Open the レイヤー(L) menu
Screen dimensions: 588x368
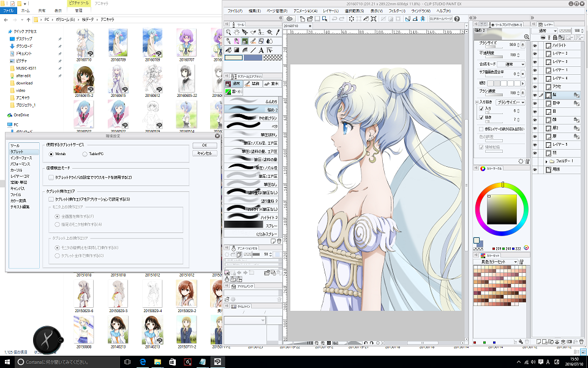click(330, 11)
